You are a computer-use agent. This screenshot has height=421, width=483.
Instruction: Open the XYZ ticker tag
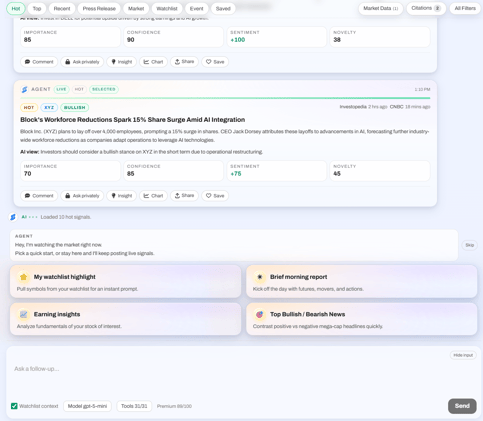tap(49, 108)
